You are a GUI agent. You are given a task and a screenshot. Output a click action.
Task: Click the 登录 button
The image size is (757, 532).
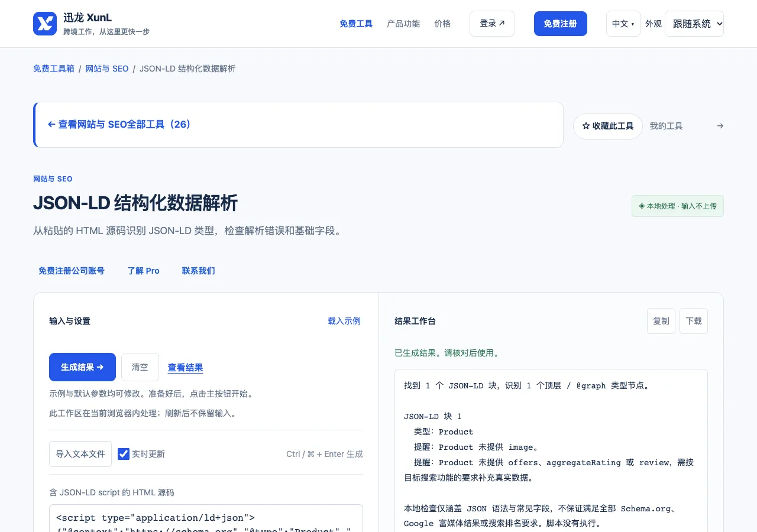[x=492, y=24]
